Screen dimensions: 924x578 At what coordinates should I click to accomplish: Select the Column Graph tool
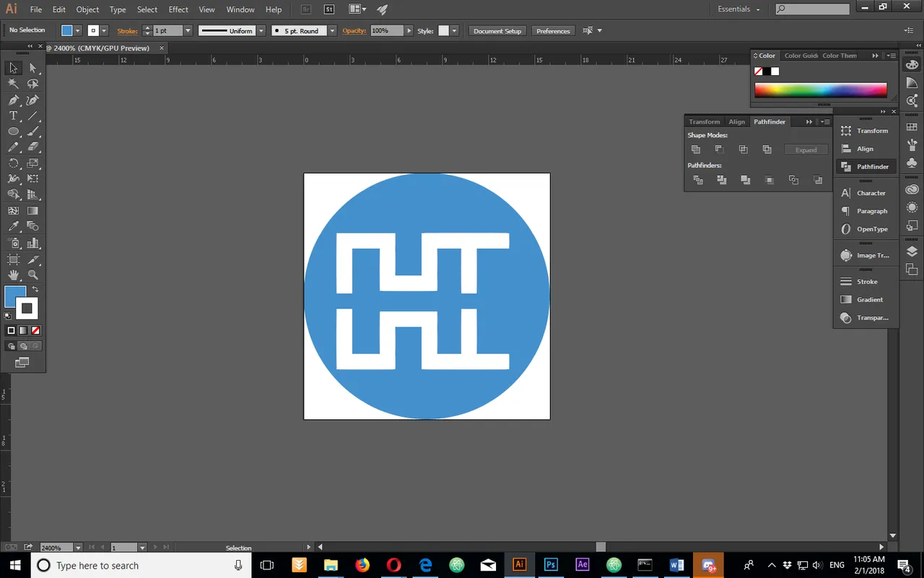(32, 243)
